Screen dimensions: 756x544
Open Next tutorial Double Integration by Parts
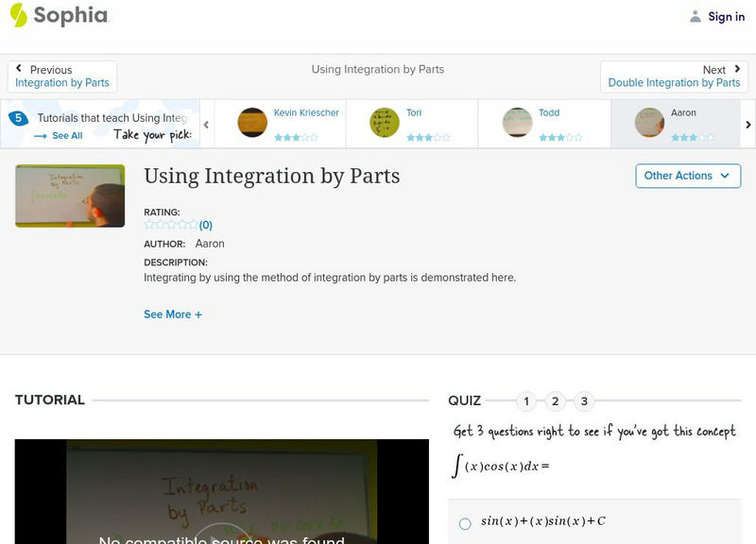tap(675, 76)
